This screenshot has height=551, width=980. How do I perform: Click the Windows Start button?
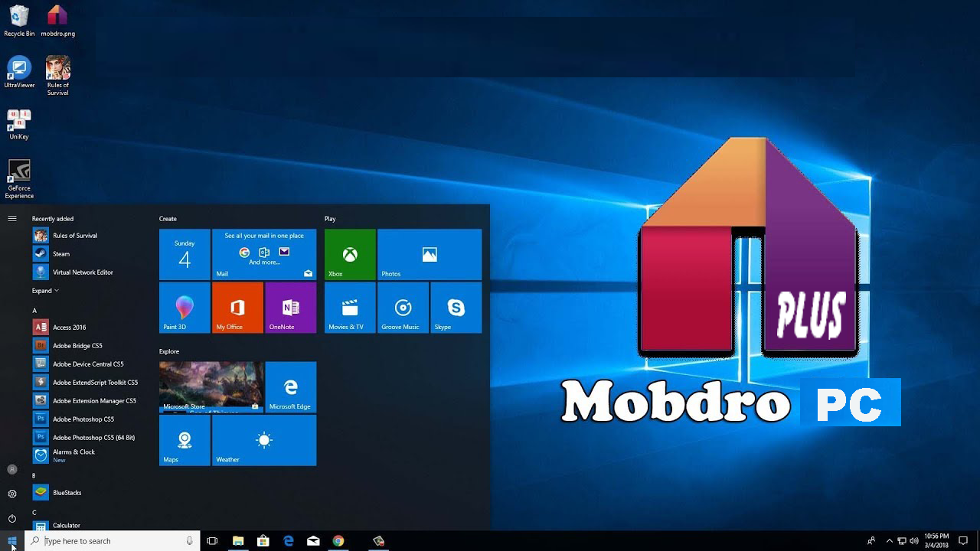(x=12, y=541)
